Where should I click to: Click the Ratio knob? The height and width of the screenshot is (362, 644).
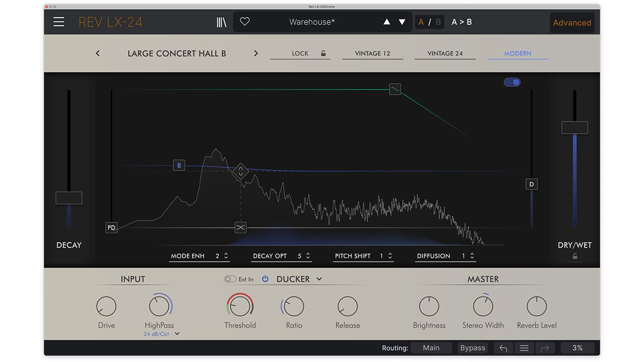tap(294, 307)
